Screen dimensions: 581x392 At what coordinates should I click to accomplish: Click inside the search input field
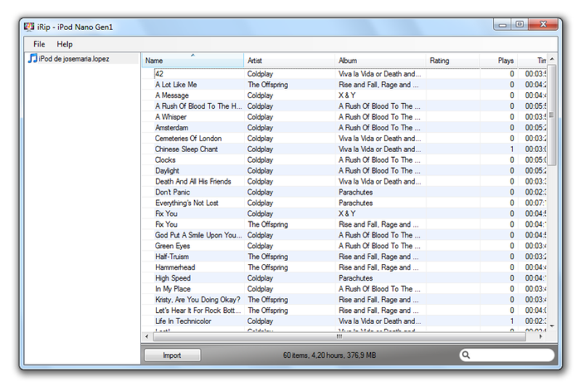[x=512, y=355]
